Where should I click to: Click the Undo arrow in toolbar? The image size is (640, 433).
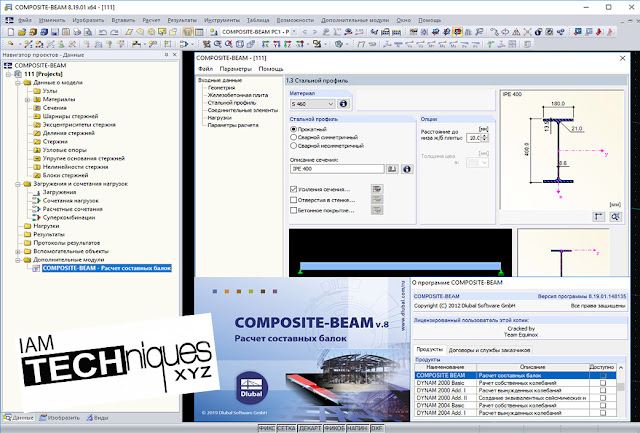(x=103, y=32)
